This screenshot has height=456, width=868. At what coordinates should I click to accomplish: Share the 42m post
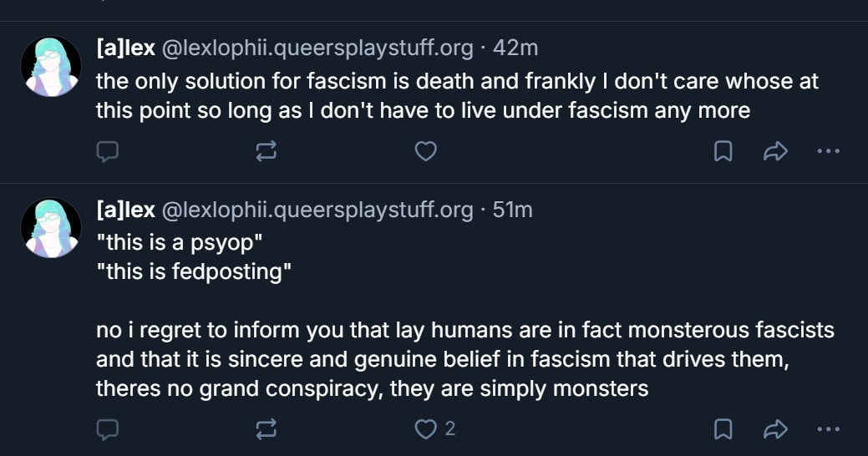[x=775, y=151]
